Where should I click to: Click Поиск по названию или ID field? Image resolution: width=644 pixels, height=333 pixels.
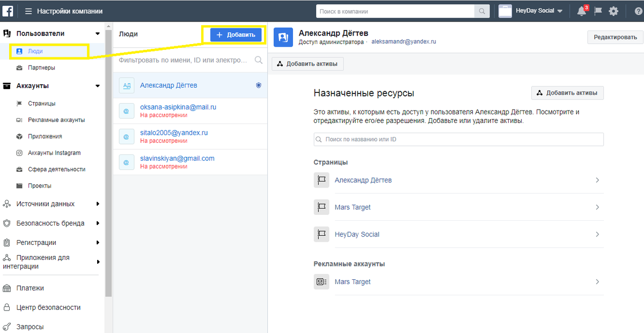(458, 139)
